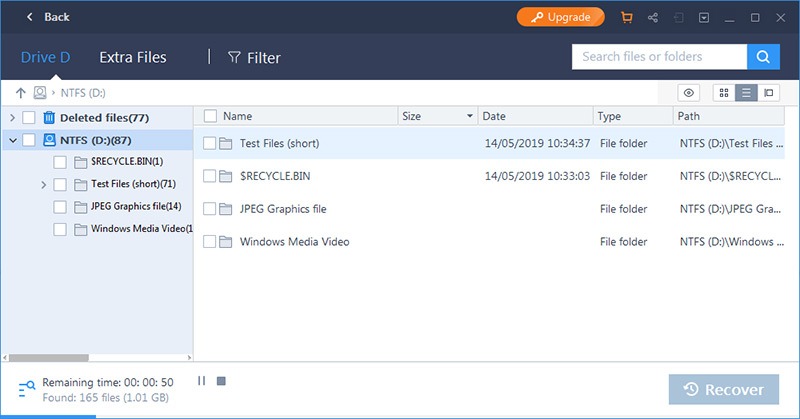Check the $RECYCLE.BIN list row checkbox

click(209, 176)
